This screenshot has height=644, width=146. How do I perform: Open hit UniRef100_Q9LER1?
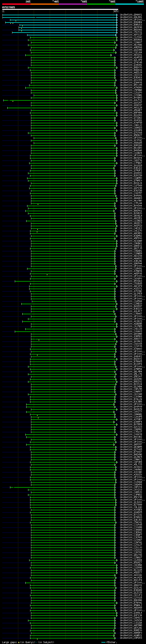tap(131, 17)
